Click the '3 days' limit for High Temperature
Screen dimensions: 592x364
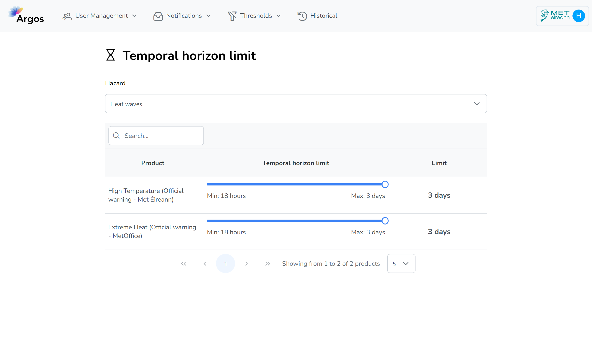(439, 195)
